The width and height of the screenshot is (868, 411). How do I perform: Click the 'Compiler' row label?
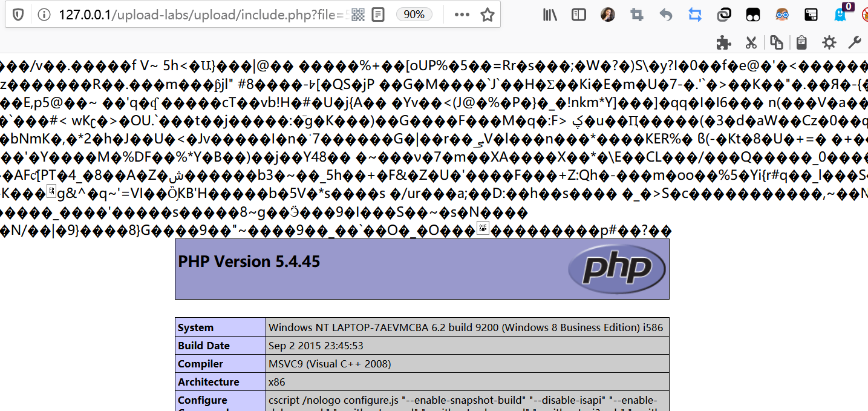[x=200, y=364]
